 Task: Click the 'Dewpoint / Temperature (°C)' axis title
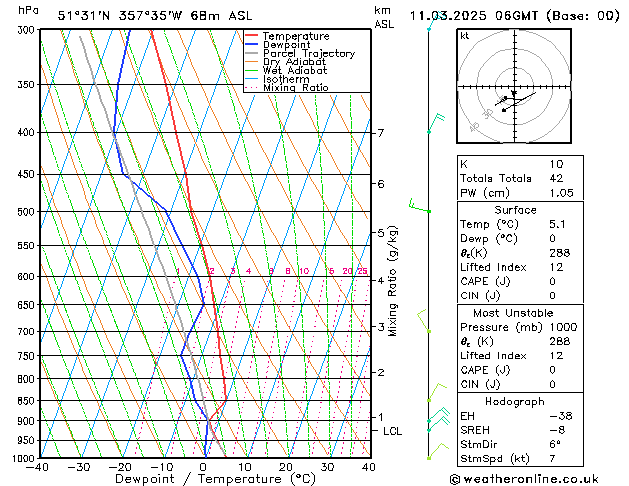coord(215,479)
